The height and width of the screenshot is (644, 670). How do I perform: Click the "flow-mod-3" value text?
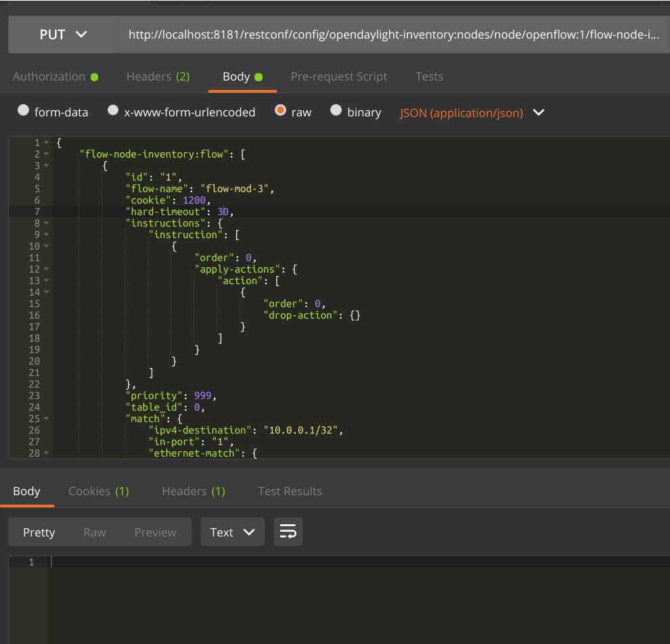point(235,189)
